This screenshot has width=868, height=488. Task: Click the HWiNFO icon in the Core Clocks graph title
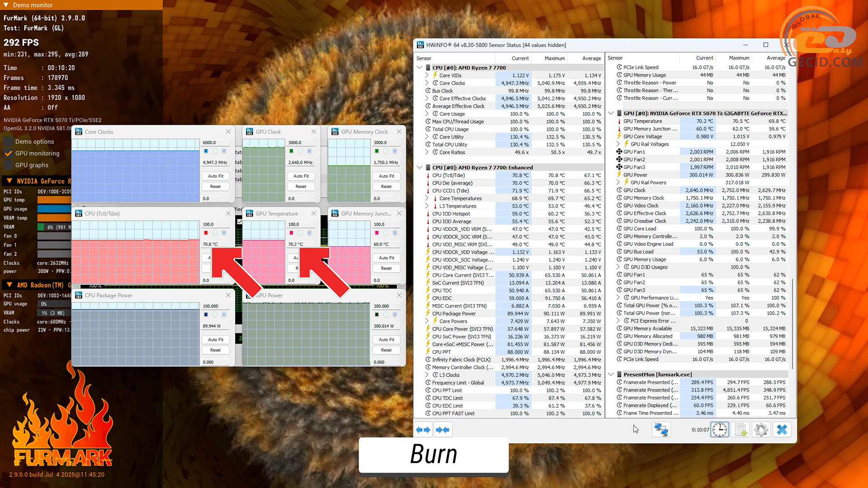[x=79, y=131]
